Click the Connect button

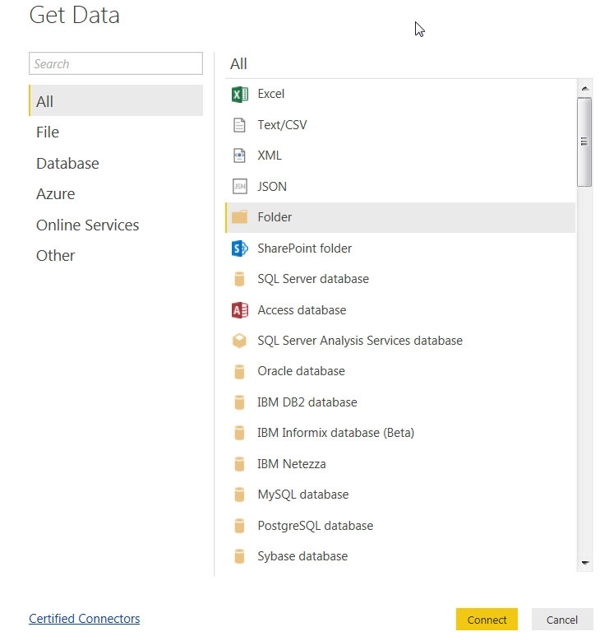(487, 620)
